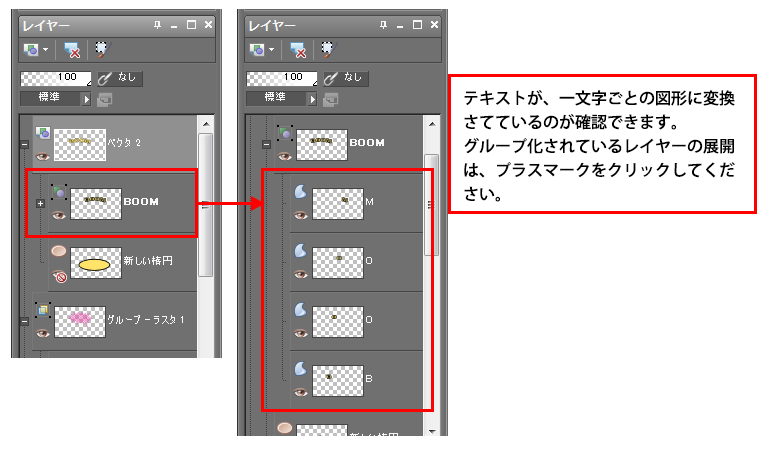This screenshot has width=770, height=450.
Task: Collapse グループ - ラスタ 1 layer group
Action: pyautogui.click(x=25, y=321)
